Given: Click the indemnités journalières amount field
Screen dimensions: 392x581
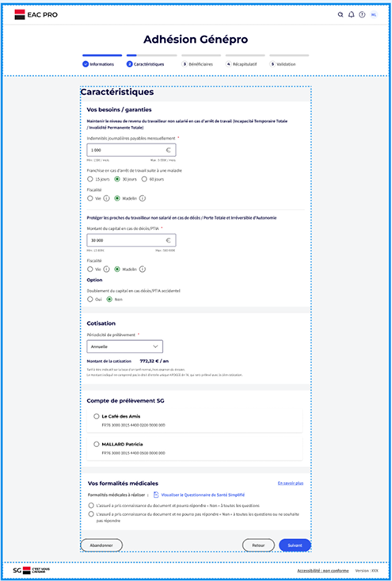Looking at the screenshot, I should pyautogui.click(x=131, y=150).
